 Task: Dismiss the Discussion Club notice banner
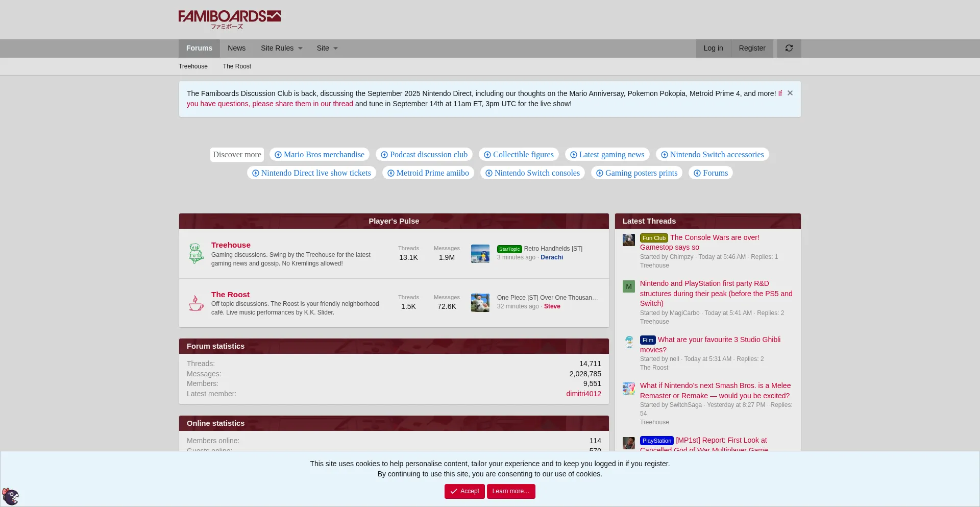point(790,93)
